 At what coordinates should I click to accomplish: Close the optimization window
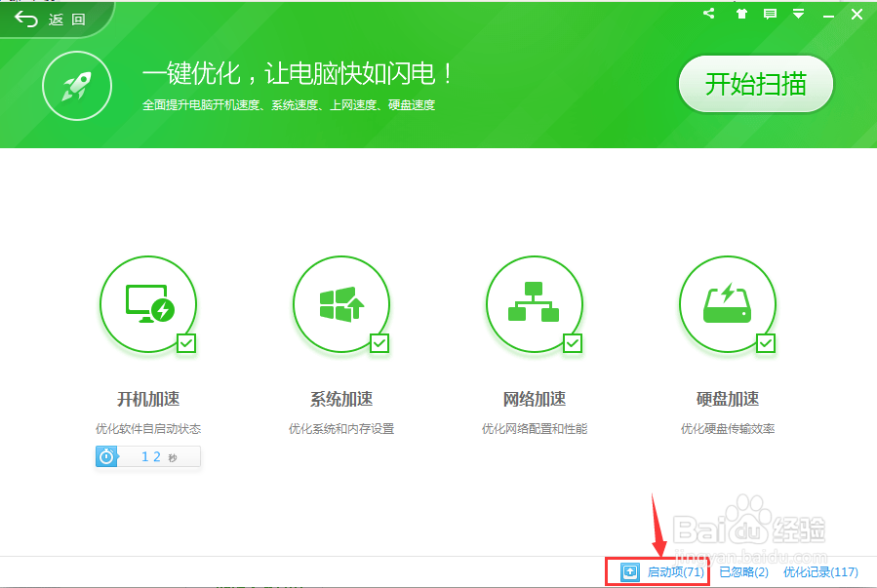coord(857,14)
